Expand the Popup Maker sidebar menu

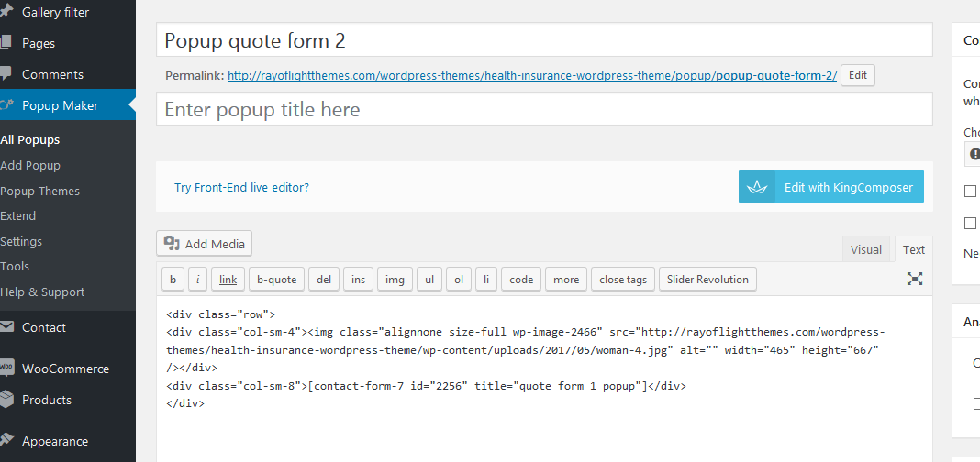click(x=61, y=105)
